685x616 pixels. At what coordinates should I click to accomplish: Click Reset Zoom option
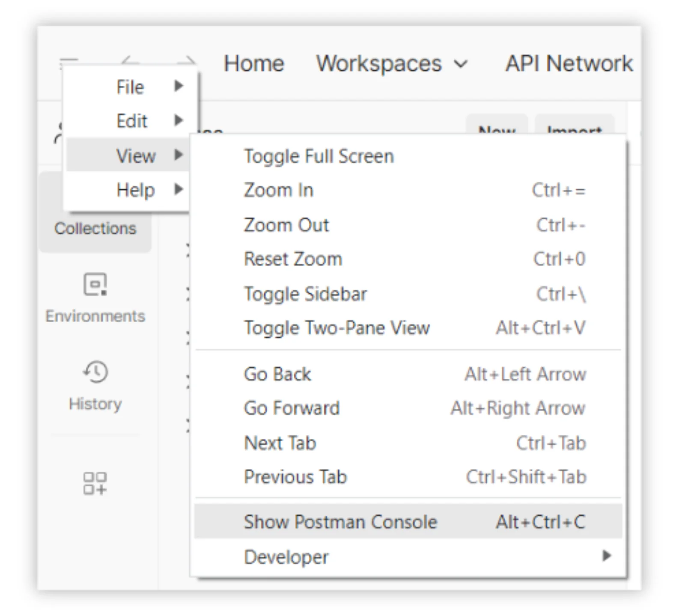click(x=293, y=259)
